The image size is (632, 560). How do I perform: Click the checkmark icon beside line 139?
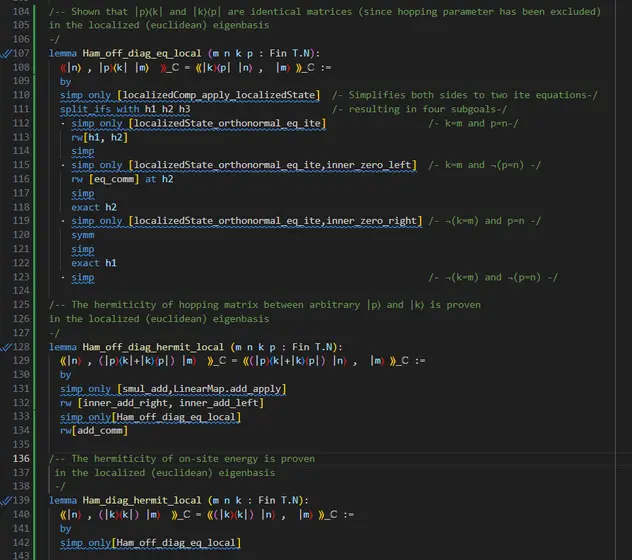(x=6, y=499)
